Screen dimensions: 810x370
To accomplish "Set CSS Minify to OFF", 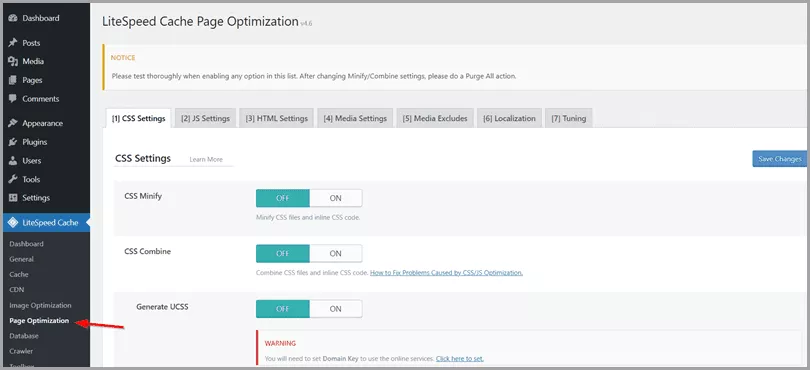I will click(x=283, y=198).
